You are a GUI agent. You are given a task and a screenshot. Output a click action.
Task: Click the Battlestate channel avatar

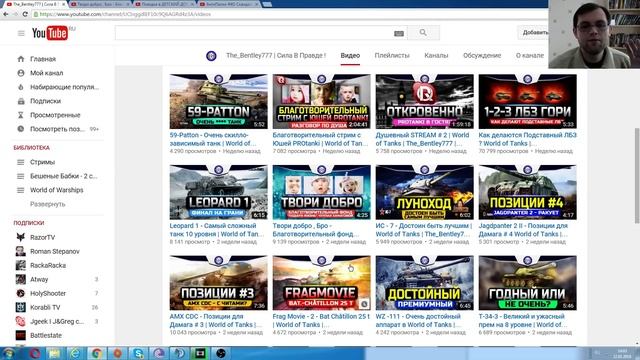[20, 335]
